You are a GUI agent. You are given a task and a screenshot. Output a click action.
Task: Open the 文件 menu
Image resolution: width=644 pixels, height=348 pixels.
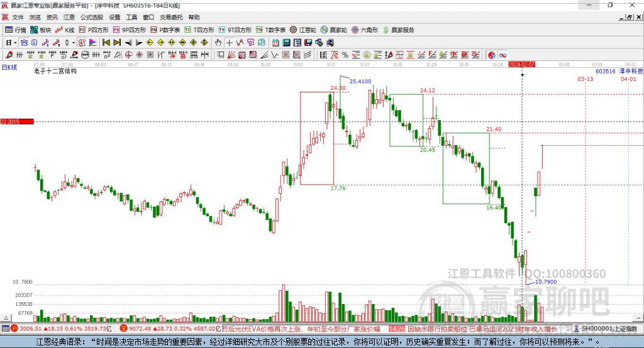tap(18, 17)
